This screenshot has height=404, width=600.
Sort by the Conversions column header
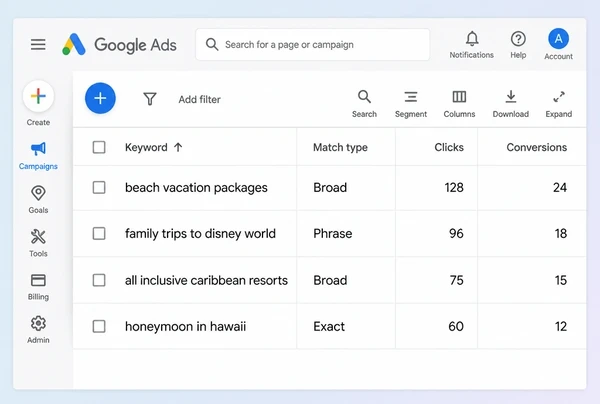(536, 147)
